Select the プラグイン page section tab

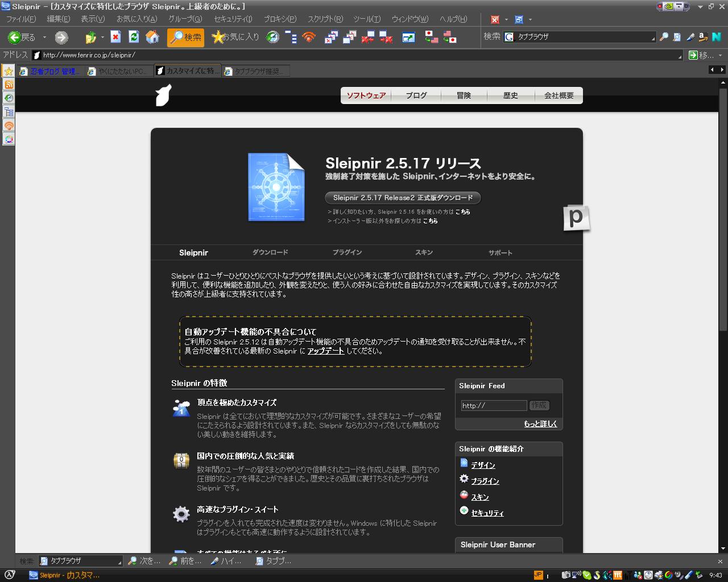(x=348, y=252)
